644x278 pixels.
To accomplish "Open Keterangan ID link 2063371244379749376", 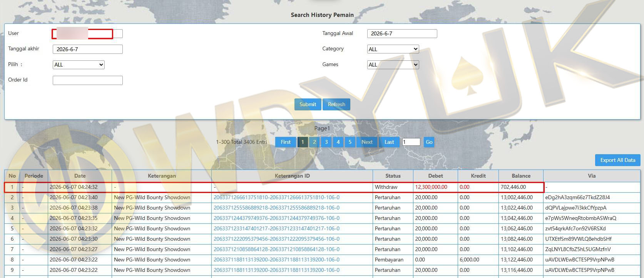I will pyautogui.click(x=276, y=218).
